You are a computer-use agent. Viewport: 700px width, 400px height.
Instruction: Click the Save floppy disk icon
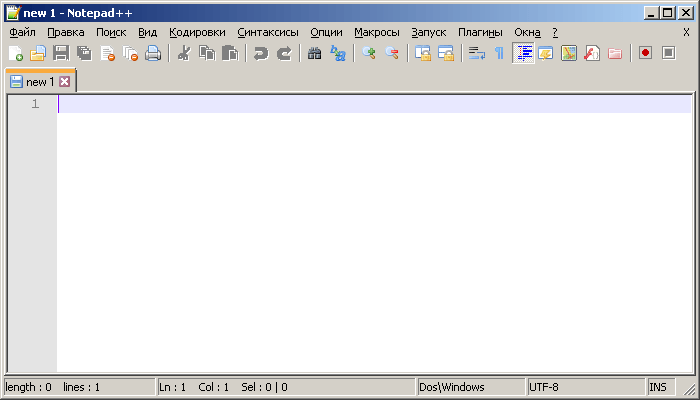pyautogui.click(x=61, y=53)
